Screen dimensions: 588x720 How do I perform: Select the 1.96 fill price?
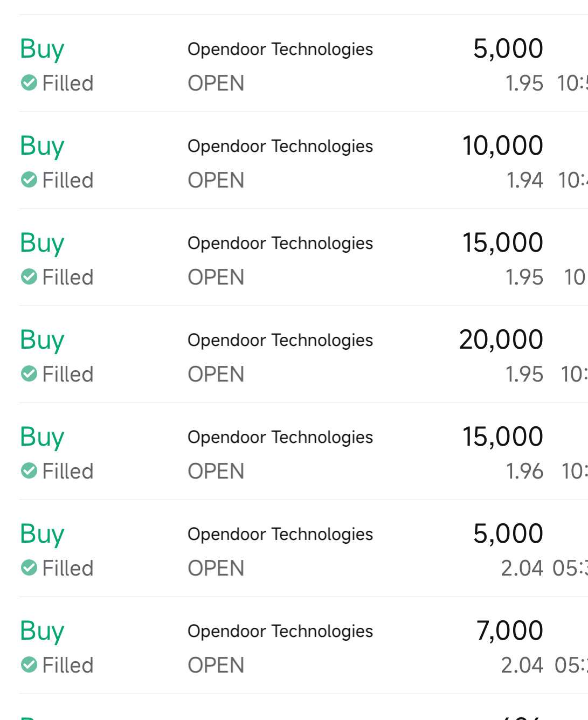(524, 471)
